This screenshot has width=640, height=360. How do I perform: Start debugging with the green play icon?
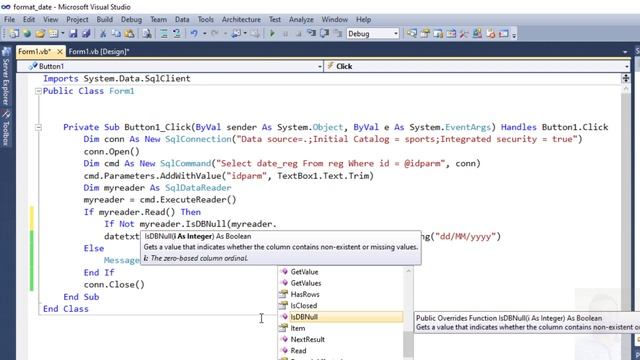click(272, 33)
